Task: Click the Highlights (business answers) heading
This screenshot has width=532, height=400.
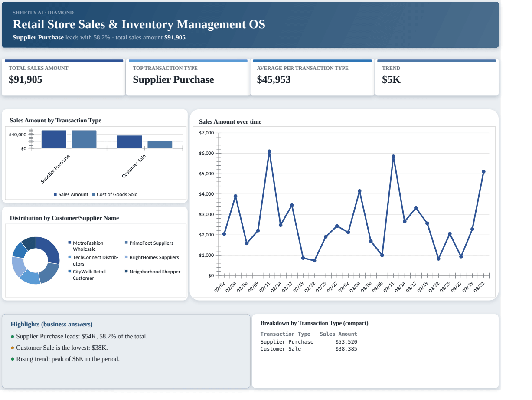Action: pyautogui.click(x=52, y=324)
